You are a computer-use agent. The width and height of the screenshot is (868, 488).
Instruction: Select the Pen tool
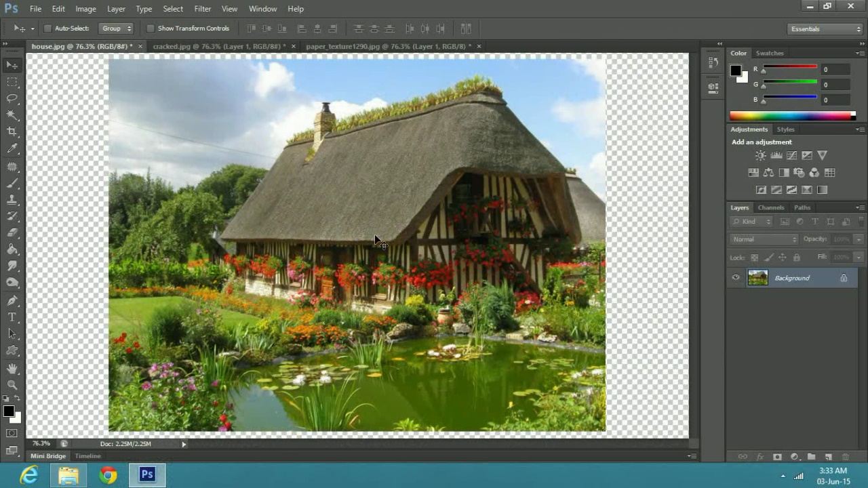pos(12,300)
